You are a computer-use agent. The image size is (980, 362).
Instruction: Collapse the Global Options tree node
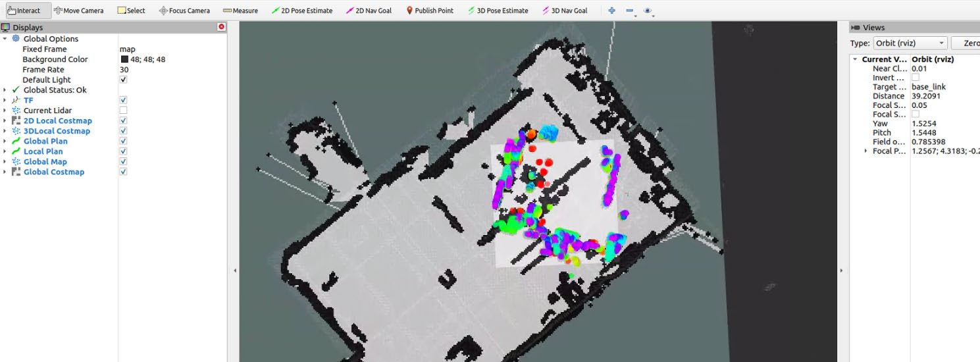(5, 39)
